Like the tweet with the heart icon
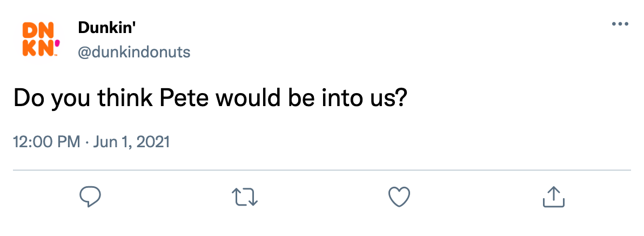The width and height of the screenshot is (644, 236). click(400, 197)
